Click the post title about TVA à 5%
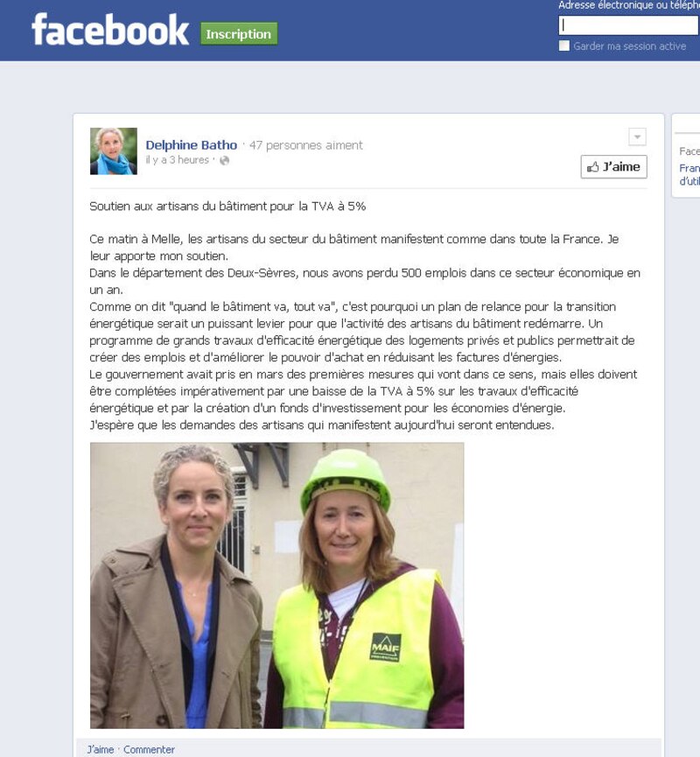 [227, 207]
